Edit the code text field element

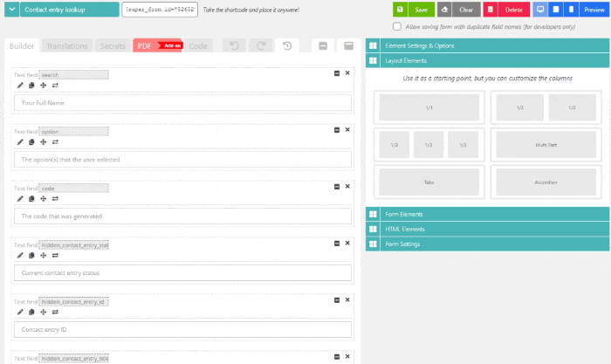click(20, 199)
